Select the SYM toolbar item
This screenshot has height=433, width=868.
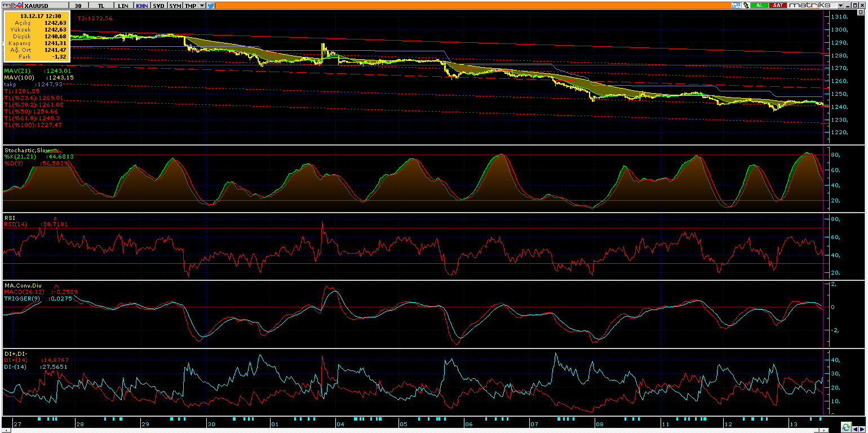pos(175,5)
